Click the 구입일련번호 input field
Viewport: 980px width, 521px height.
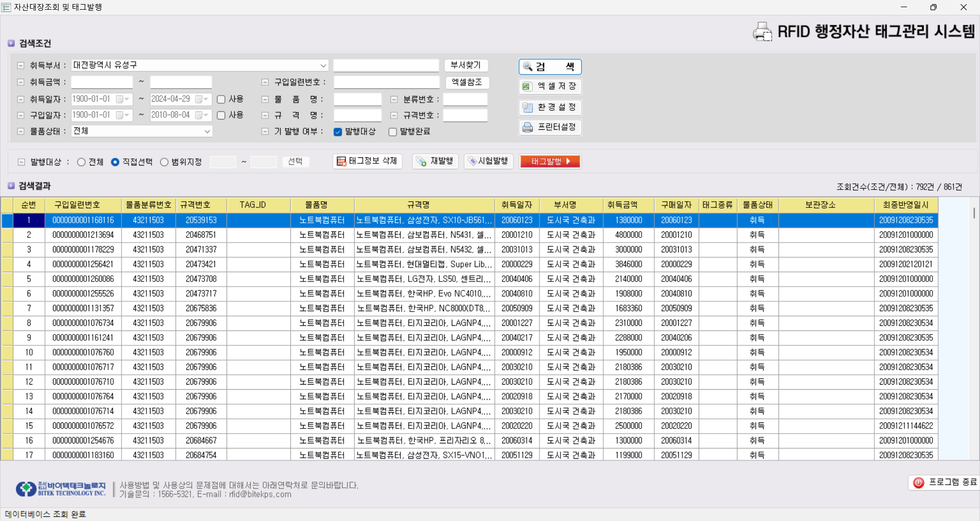[x=386, y=82]
